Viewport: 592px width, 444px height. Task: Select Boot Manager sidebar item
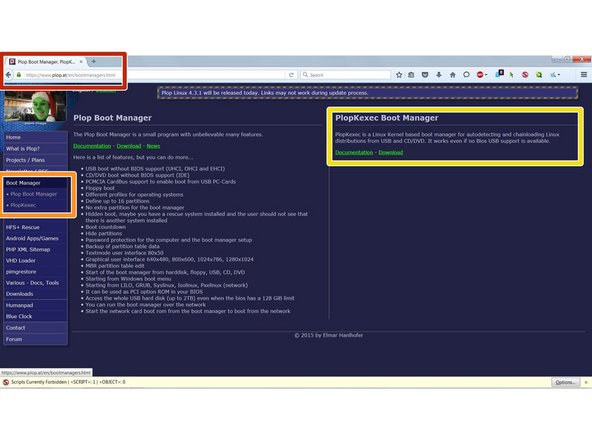[36, 183]
